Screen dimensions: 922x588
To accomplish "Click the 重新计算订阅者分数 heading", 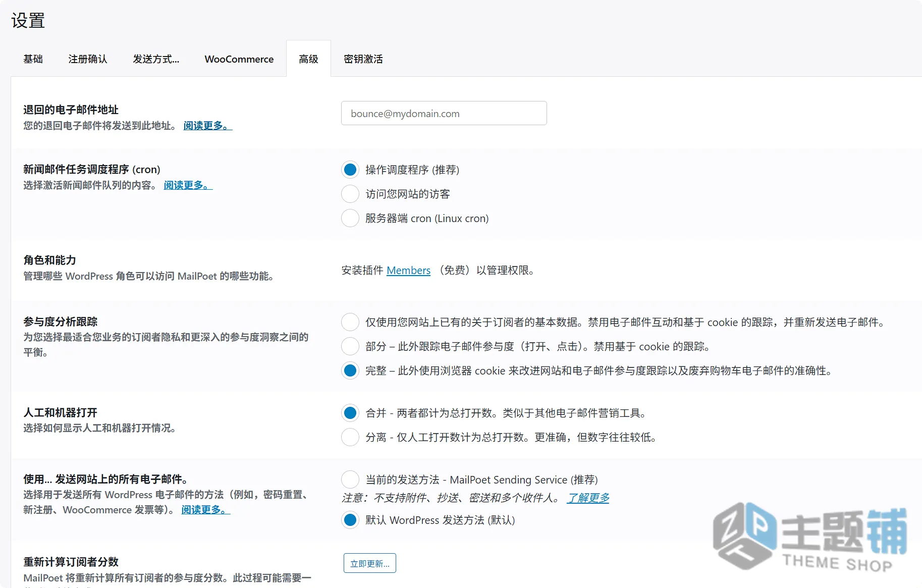I will pos(71,562).
